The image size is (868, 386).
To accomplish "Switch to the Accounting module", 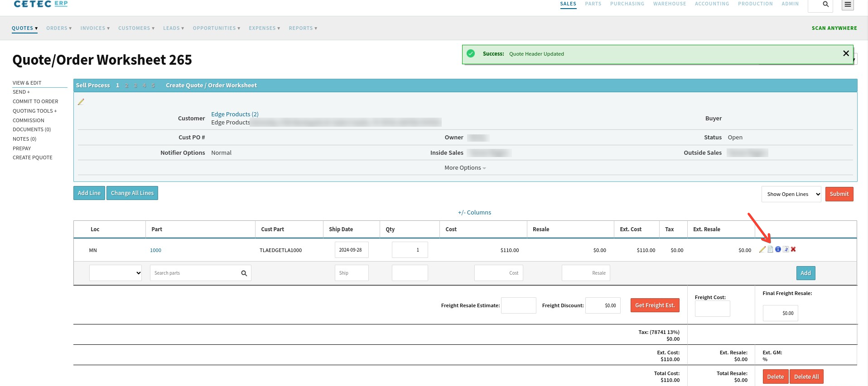I will coord(712,4).
